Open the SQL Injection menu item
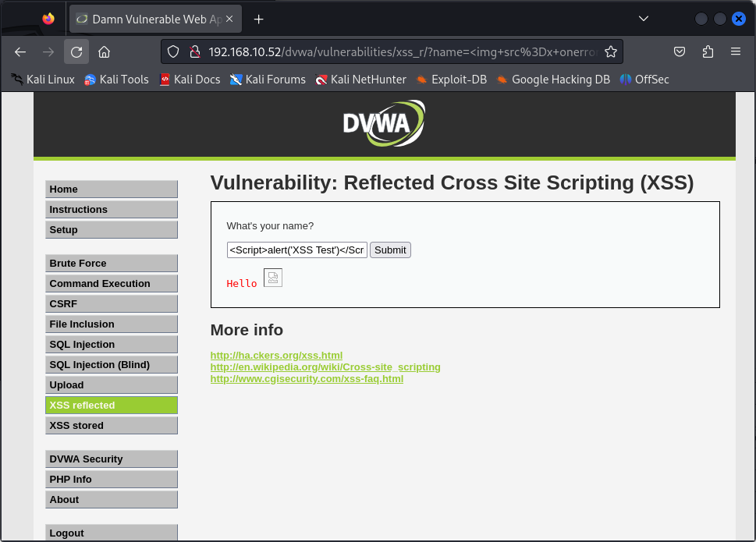The image size is (756, 542). tap(112, 344)
